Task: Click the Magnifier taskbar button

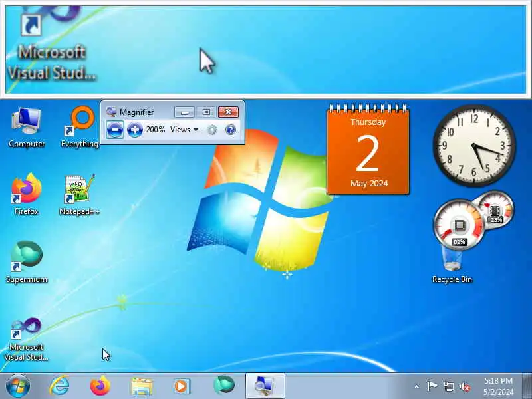Action: point(265,386)
